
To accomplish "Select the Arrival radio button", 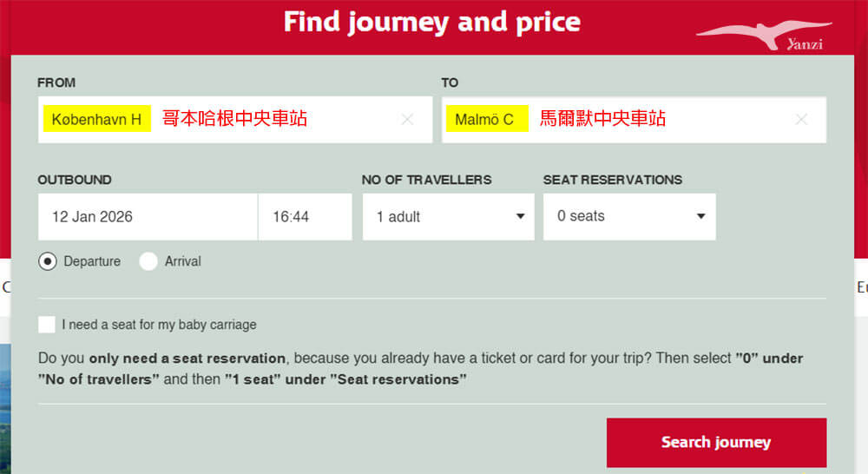I will coord(148,261).
